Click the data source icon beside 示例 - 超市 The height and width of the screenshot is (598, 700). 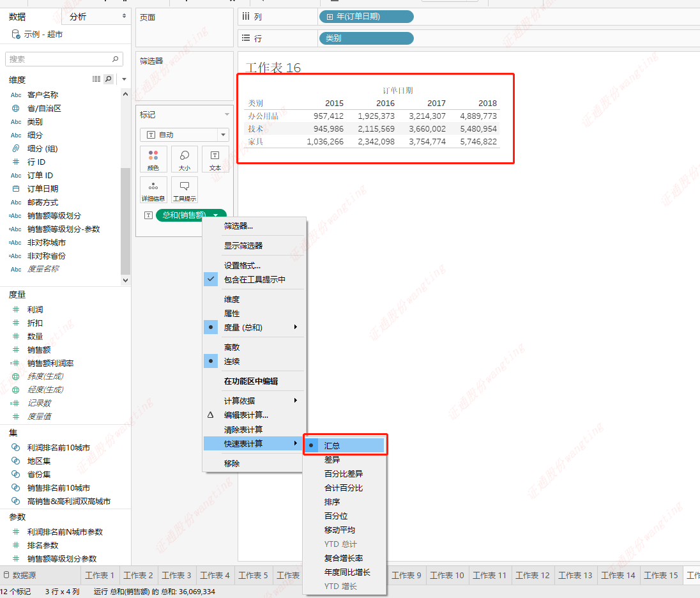15,34
